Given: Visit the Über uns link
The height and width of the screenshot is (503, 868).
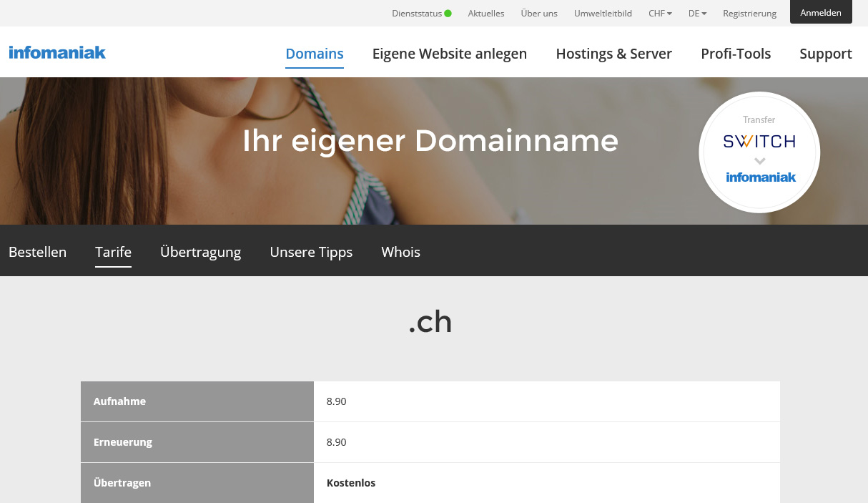Looking at the screenshot, I should pos(539,13).
